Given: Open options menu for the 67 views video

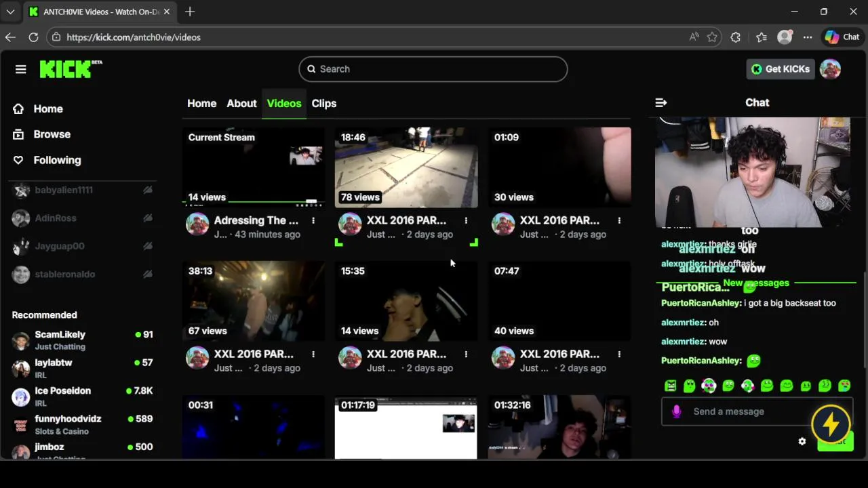Looking at the screenshot, I should [313, 354].
